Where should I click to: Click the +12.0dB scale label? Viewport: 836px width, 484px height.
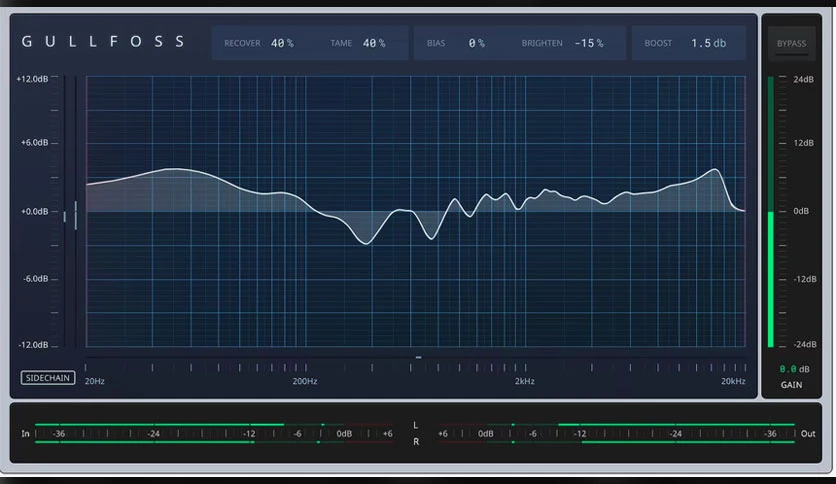coord(32,79)
